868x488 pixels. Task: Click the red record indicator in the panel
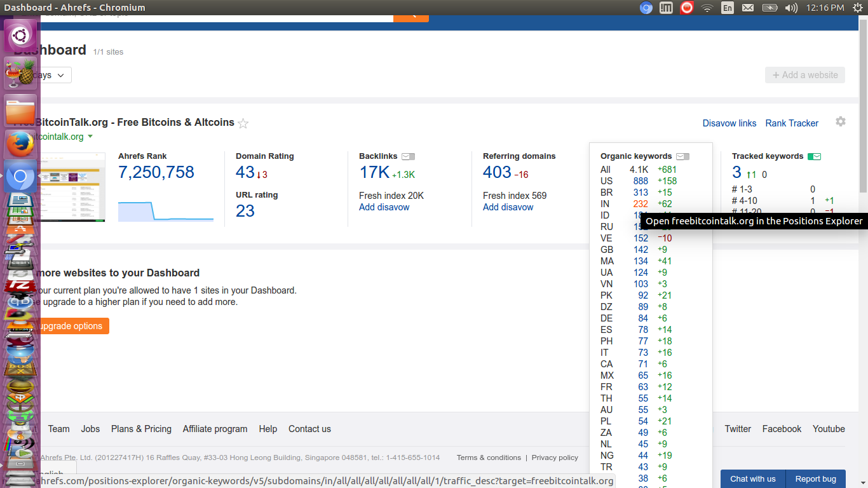coord(686,8)
